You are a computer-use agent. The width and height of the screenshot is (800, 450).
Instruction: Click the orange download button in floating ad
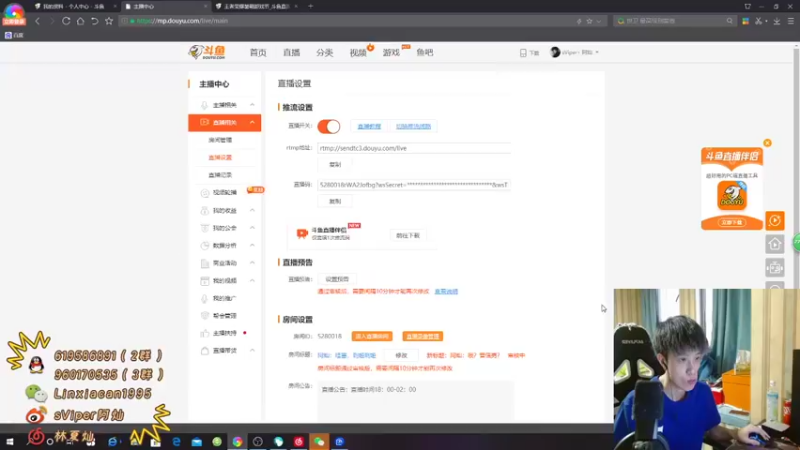coord(732,222)
